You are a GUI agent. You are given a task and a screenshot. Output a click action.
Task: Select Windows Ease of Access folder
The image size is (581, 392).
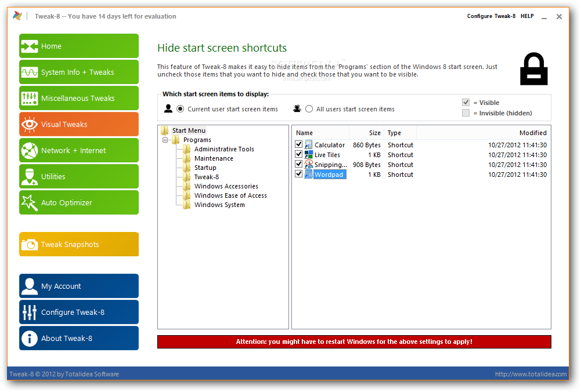(x=230, y=195)
